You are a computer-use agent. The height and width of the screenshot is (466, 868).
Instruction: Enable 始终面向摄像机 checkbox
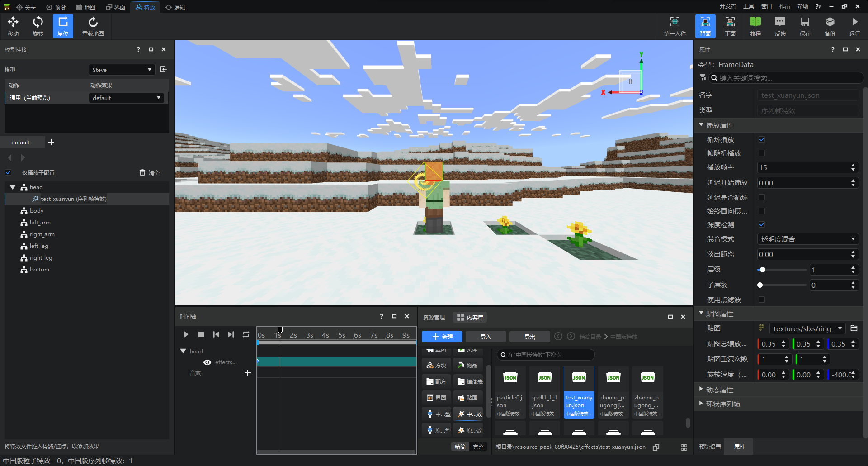click(762, 211)
